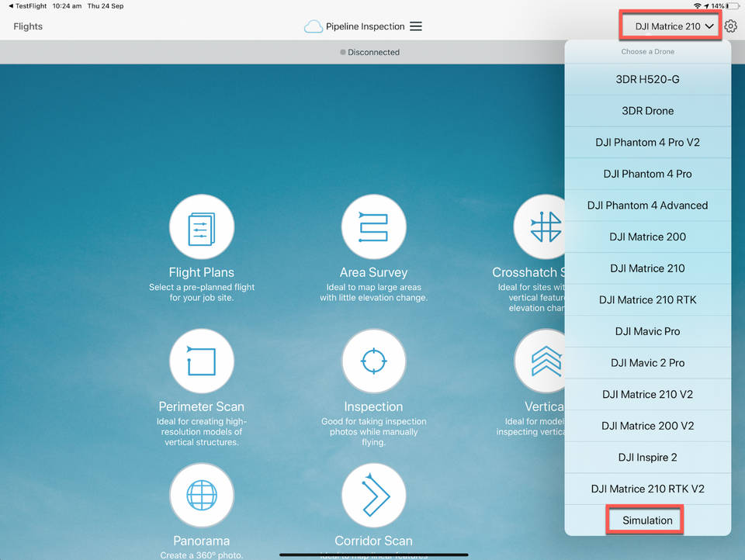Open the Crosshatch mission icon

546,226
